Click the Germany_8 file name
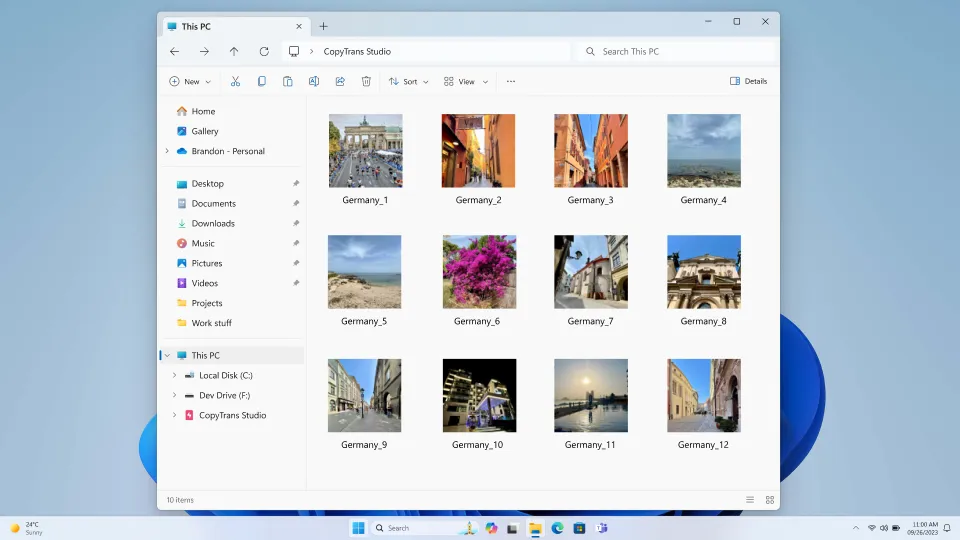The width and height of the screenshot is (960, 540). tap(703, 321)
